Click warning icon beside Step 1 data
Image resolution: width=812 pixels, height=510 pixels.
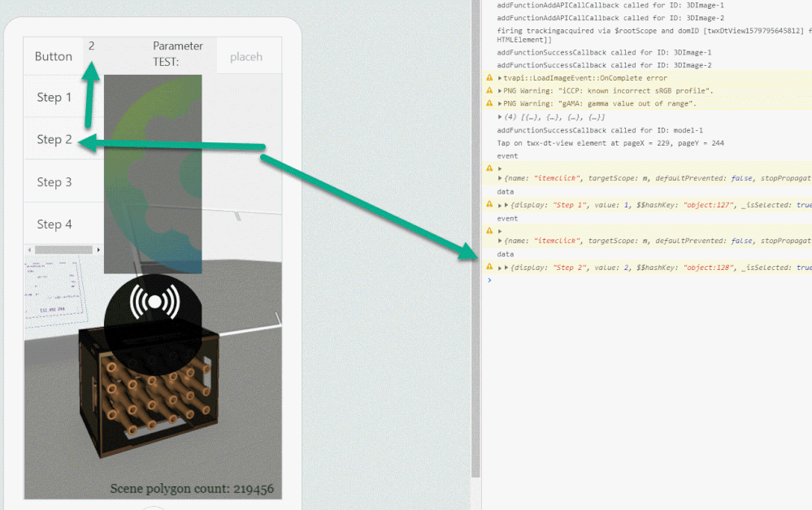point(489,205)
